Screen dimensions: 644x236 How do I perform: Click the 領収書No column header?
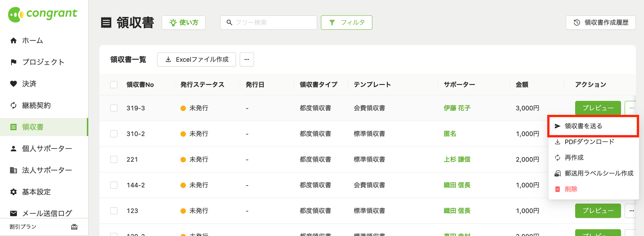(140, 85)
